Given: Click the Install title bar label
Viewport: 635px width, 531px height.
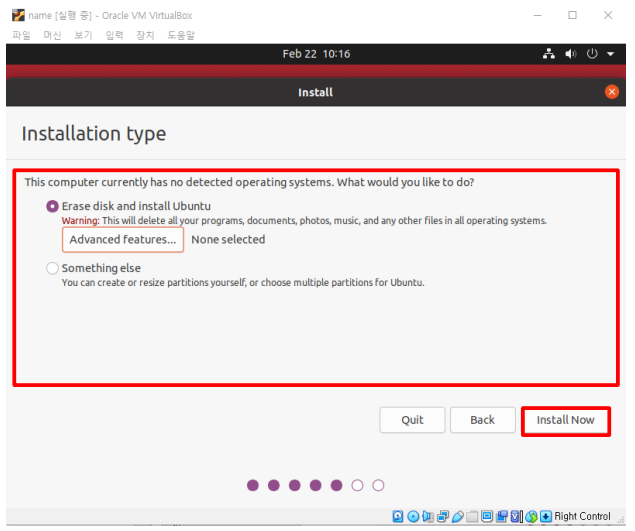Looking at the screenshot, I should 315,92.
